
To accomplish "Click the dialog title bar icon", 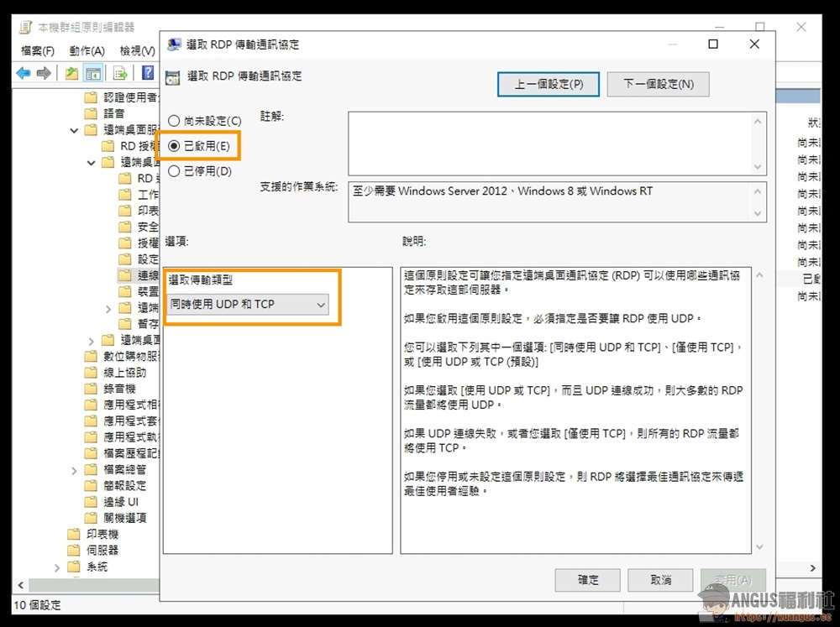I will [x=174, y=44].
